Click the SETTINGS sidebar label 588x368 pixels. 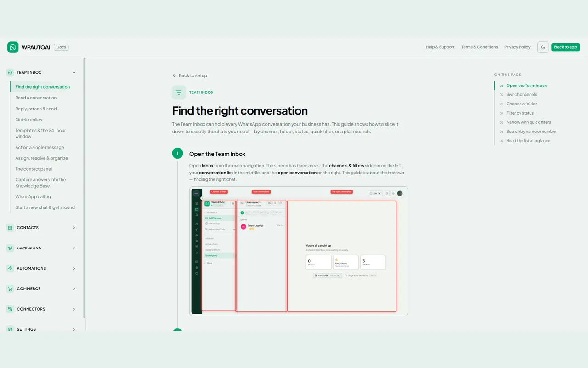26,329
